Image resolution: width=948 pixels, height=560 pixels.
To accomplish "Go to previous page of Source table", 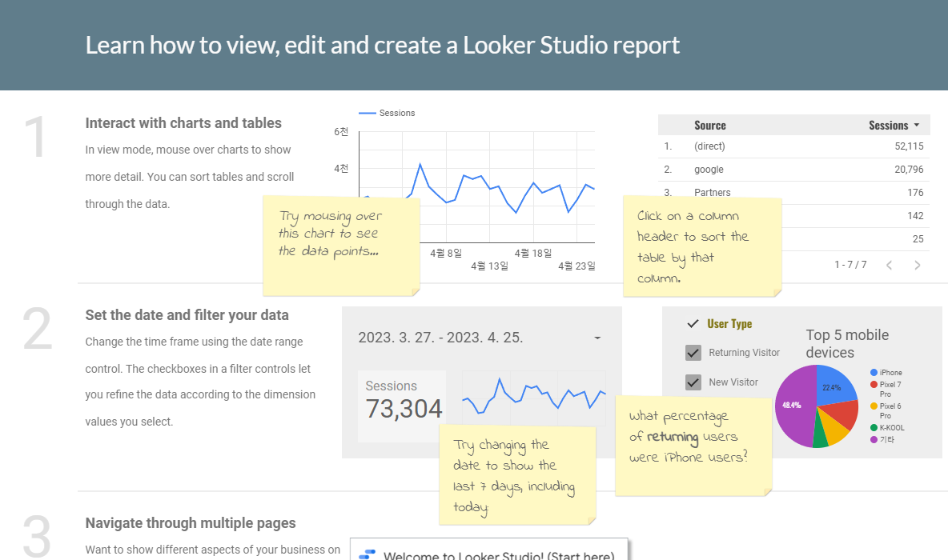I will (x=889, y=265).
